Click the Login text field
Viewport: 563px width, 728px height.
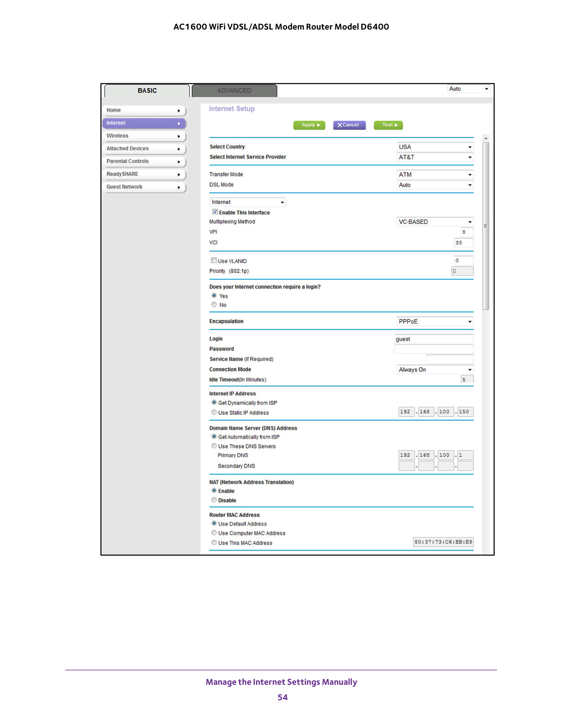(434, 339)
